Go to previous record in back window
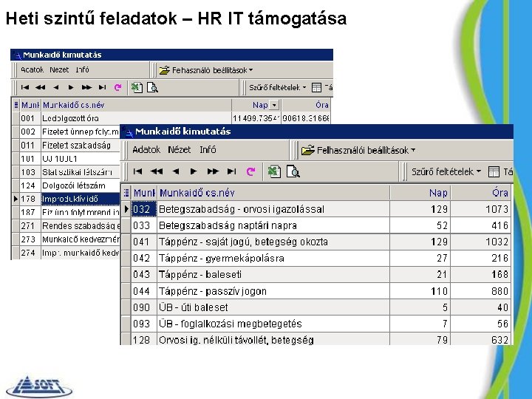Image resolution: width=532 pixels, height=399 pixels. [x=56, y=87]
